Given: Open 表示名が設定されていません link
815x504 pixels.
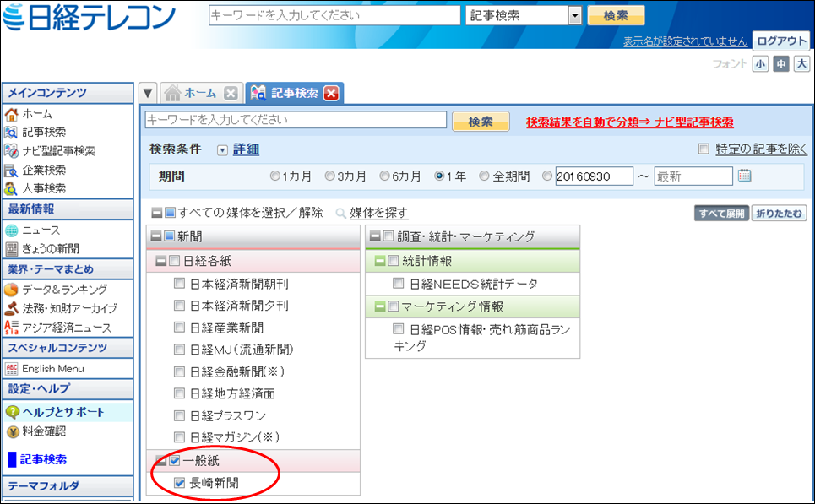Looking at the screenshot, I should pyautogui.click(x=685, y=41).
